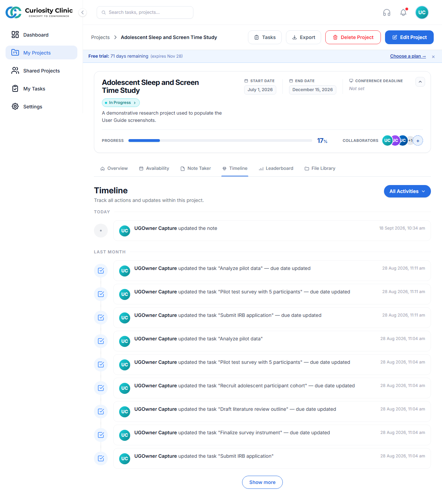Open the project Tasks button
Image resolution: width=442 pixels, height=504 pixels.
point(265,37)
